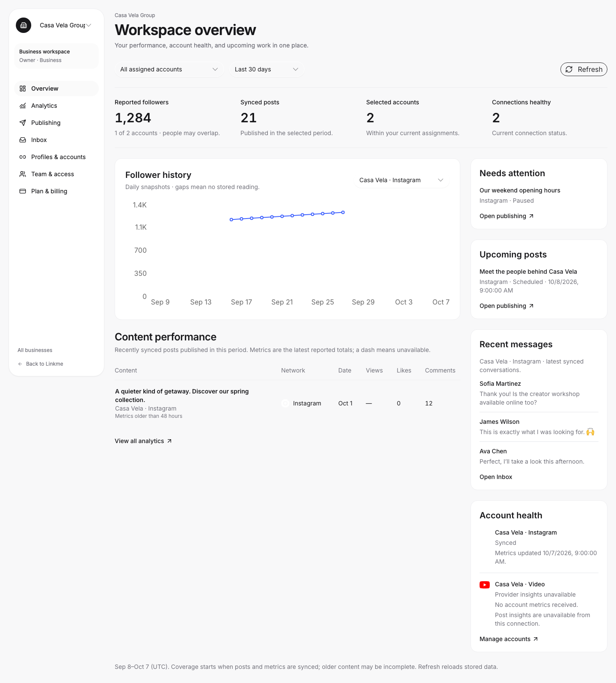Click the arrow icon in Upcoming posts card
This screenshot has width=616, height=683.
tap(531, 306)
